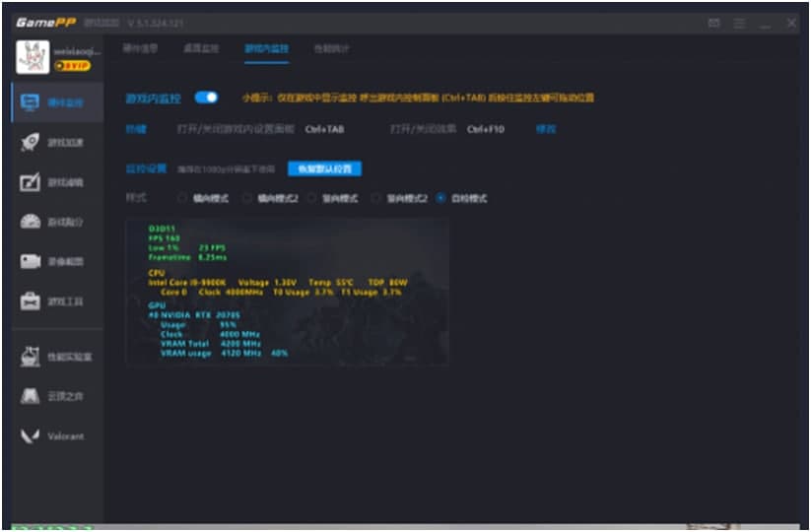Click the FPS 163 line in preview
811x532 pixels.
click(165, 237)
